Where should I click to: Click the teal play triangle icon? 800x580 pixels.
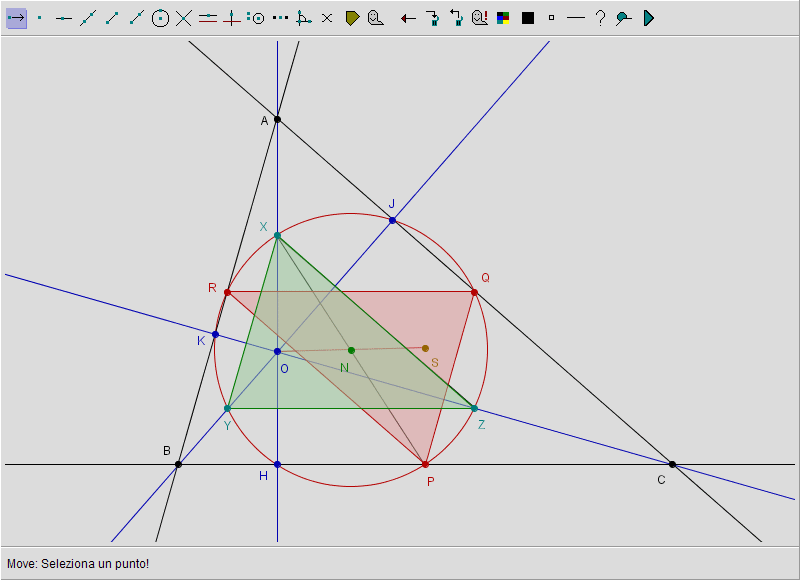[648, 18]
